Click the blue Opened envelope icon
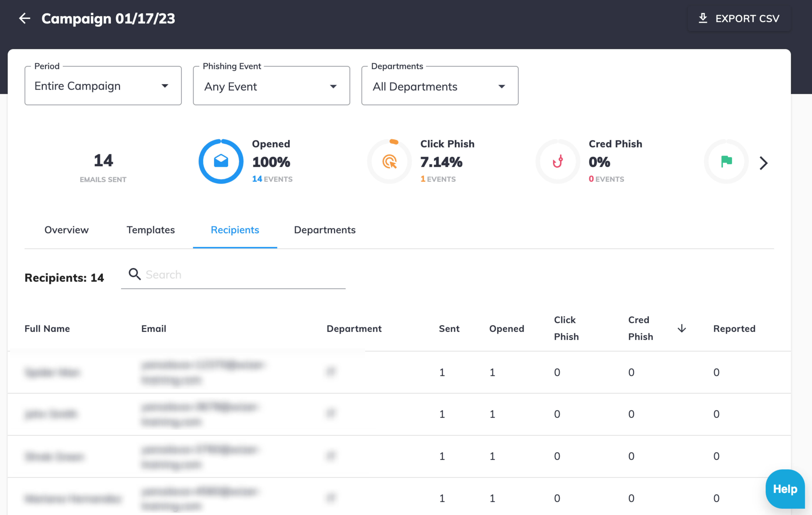This screenshot has width=812, height=515. (x=221, y=161)
